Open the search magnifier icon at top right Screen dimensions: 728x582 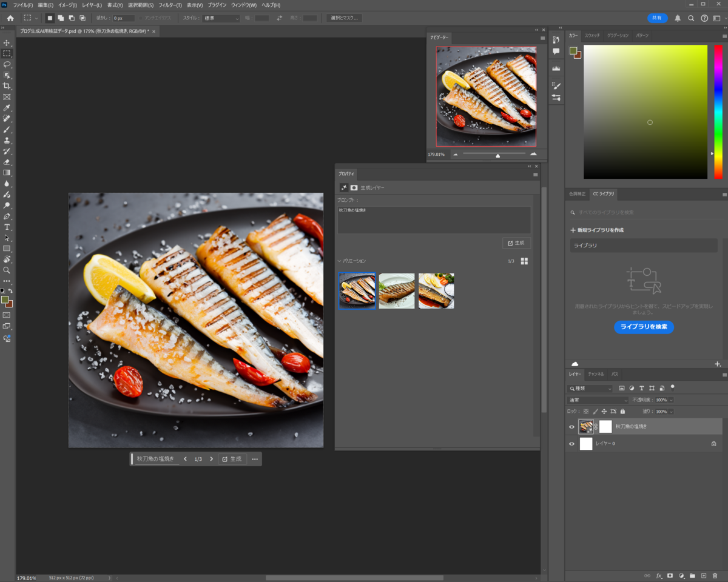point(691,18)
